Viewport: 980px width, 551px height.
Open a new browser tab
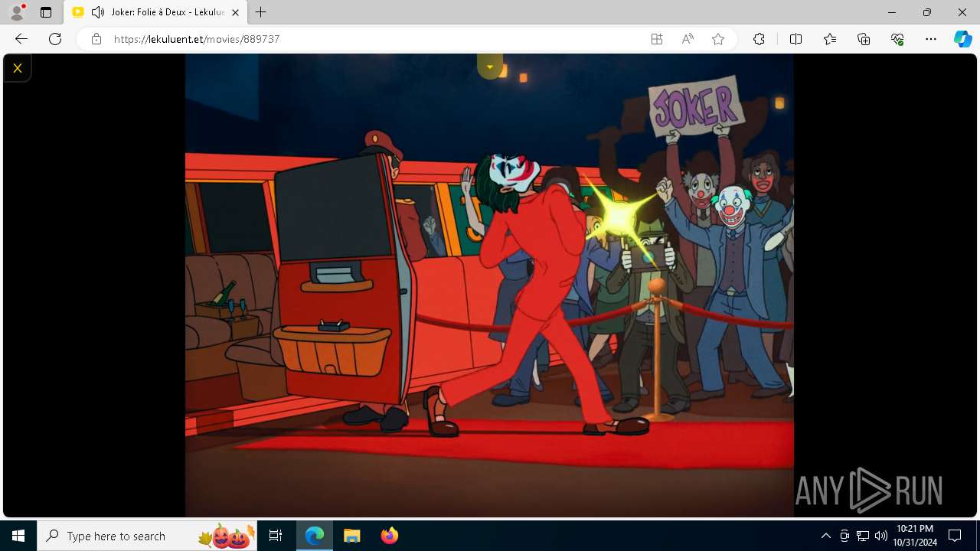pos(261,12)
